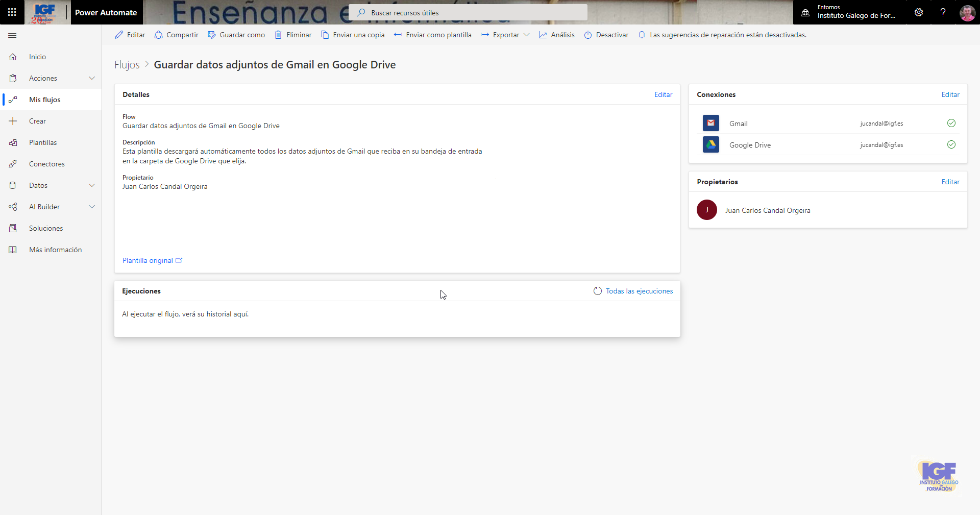Deactivate the flow with Desactivar
The width and height of the screenshot is (980, 515).
coord(606,35)
